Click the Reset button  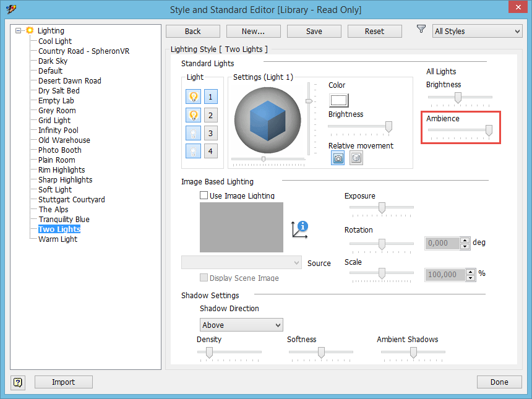pyautogui.click(x=375, y=31)
